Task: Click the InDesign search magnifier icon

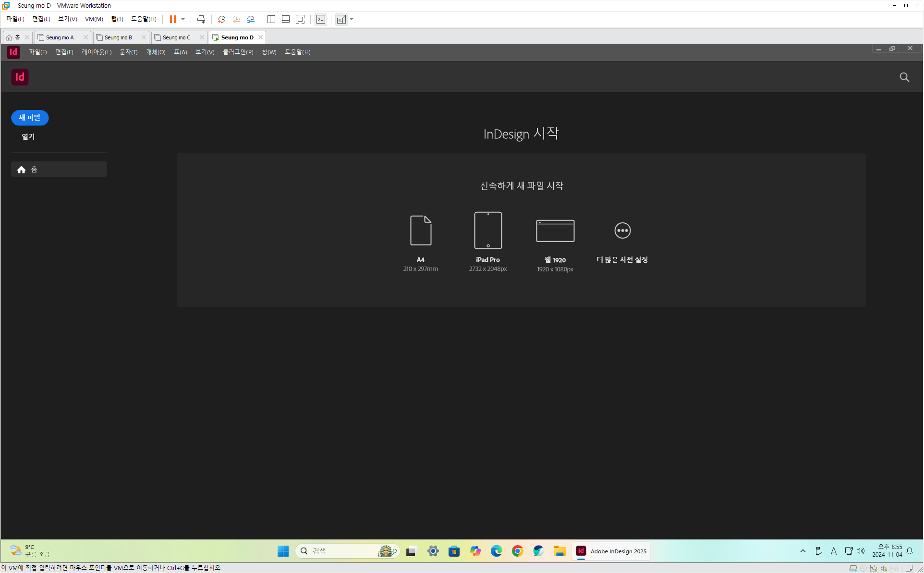Action: 904,77
